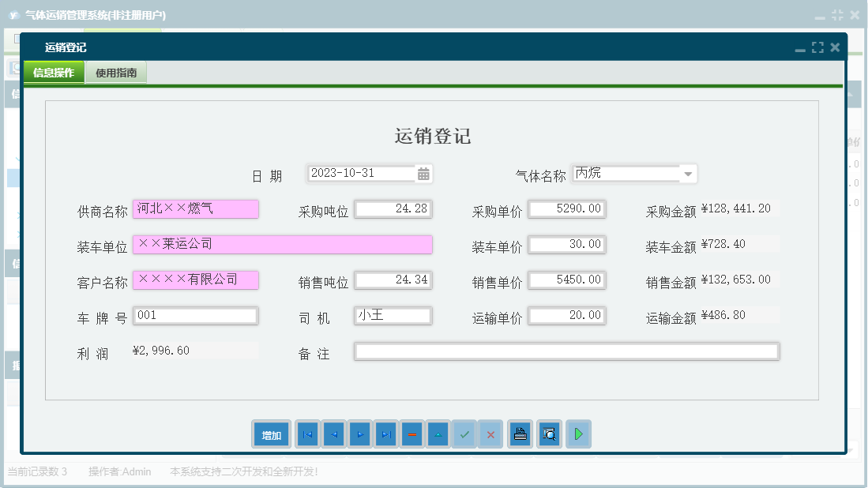Delete the current record
Viewport: 868px width, 488px height.
click(x=411, y=434)
